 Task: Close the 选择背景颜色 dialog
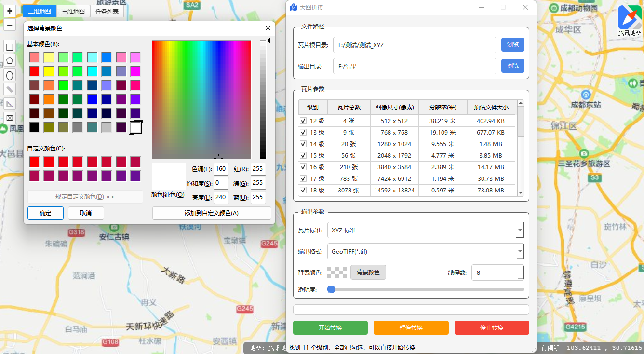pyautogui.click(x=268, y=28)
